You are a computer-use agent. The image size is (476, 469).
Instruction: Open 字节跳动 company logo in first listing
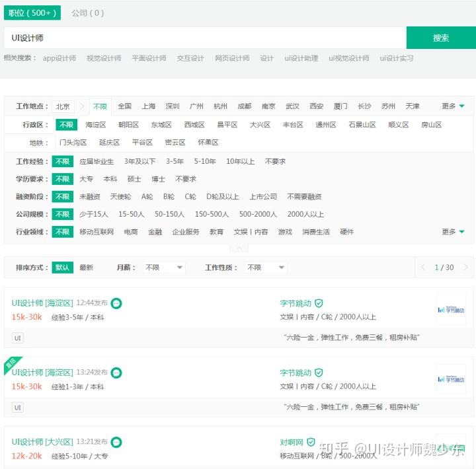pos(451,310)
